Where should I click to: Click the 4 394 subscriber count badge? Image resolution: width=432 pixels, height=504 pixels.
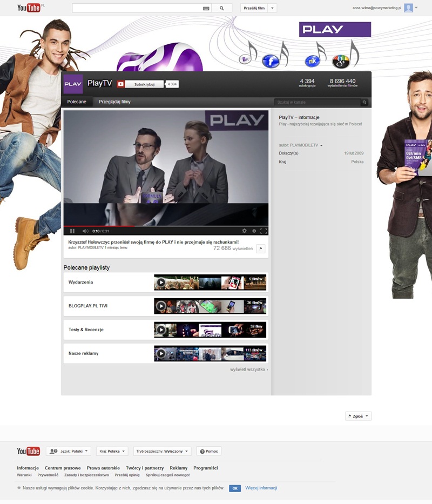point(172,84)
